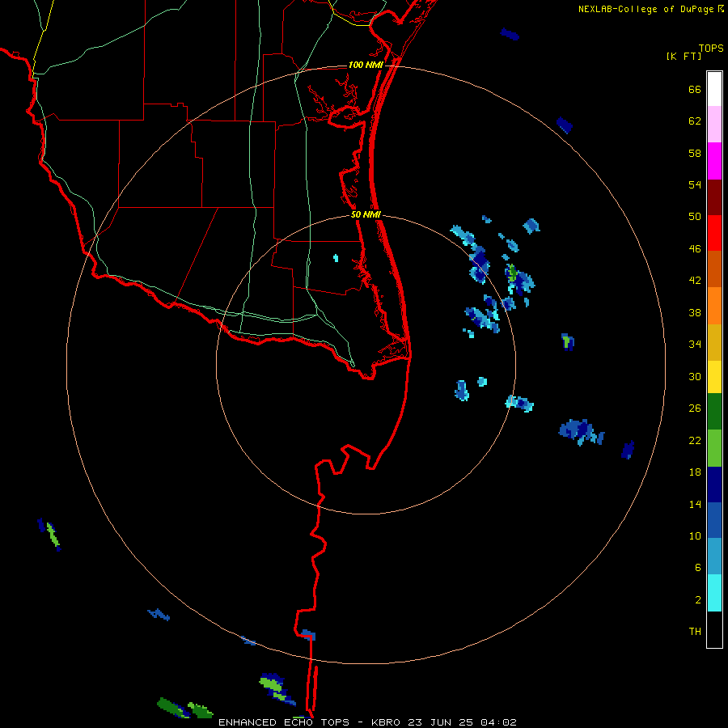
Task: Click the cyan legend swatch
Action: click(714, 593)
